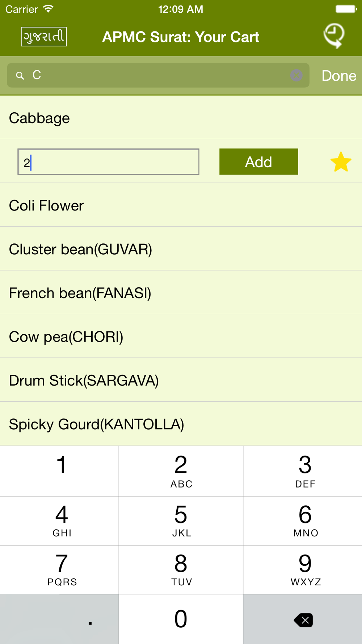Collapse the Cabbage row
Screen dimensions: 362x644
point(181,118)
